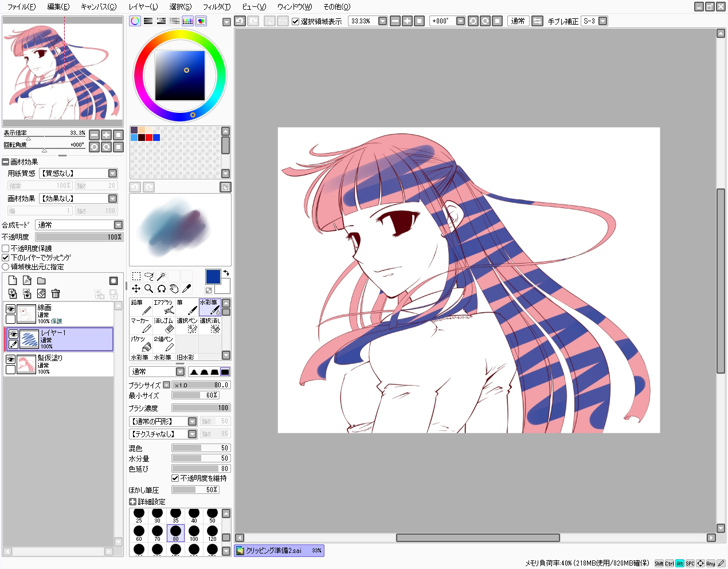Swap foreground and background colors arrow
Image resolution: width=728 pixels, height=569 pixels.
(226, 273)
